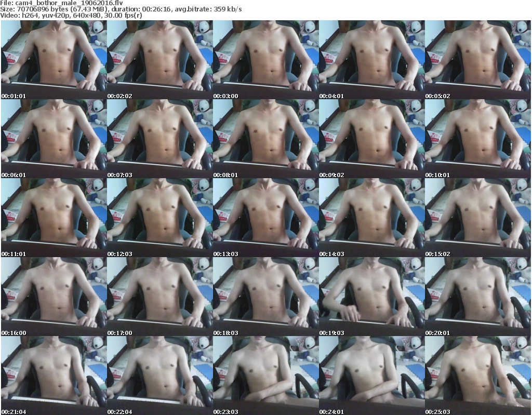
Task: Select the 00:21:04 frame
Action: point(54,376)
